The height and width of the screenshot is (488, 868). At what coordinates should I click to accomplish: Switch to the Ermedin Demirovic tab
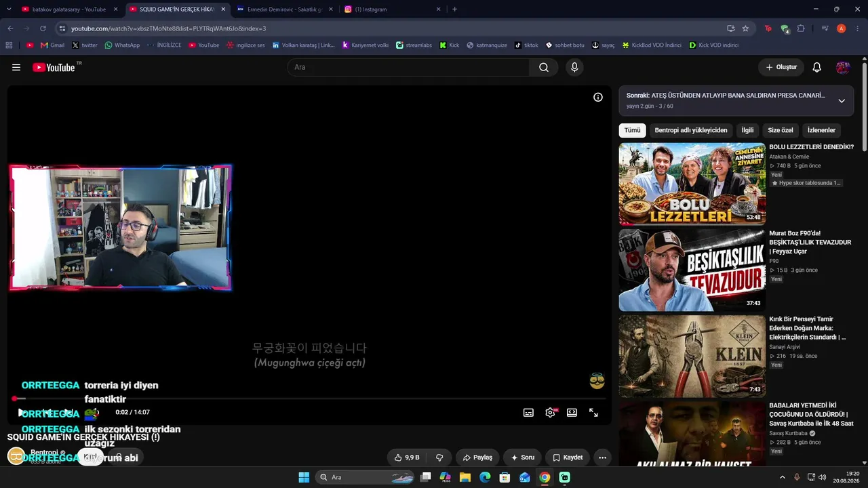coord(285,9)
